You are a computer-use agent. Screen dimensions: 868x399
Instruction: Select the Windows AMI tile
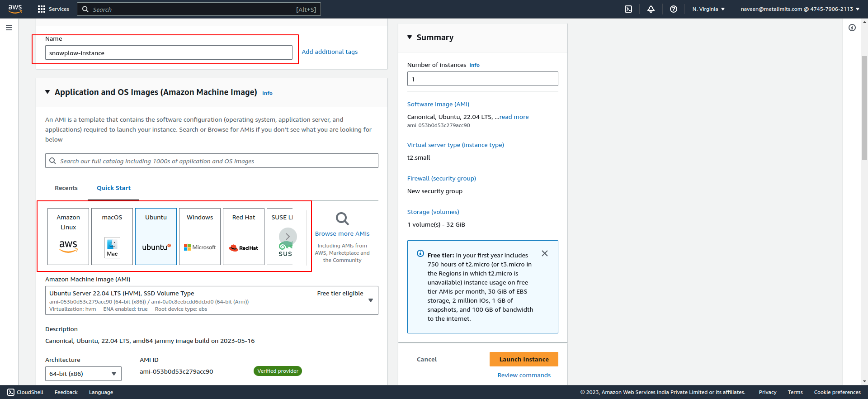tap(200, 237)
